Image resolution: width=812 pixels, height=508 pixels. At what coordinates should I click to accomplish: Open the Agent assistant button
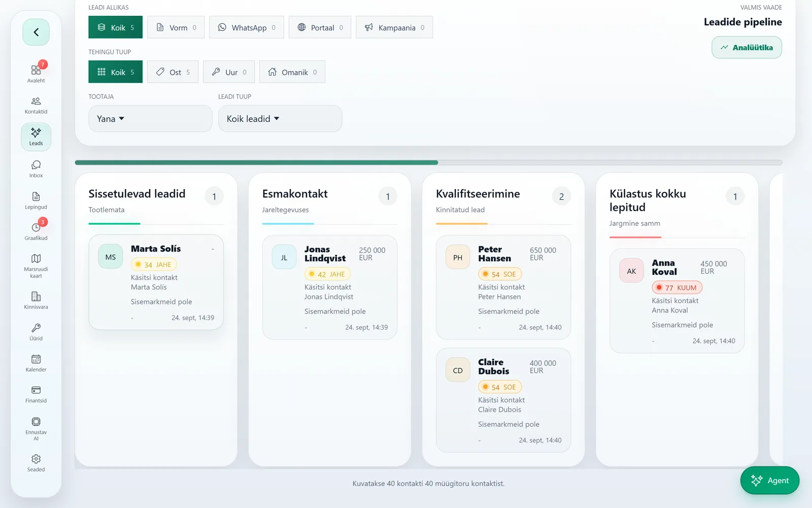770,480
